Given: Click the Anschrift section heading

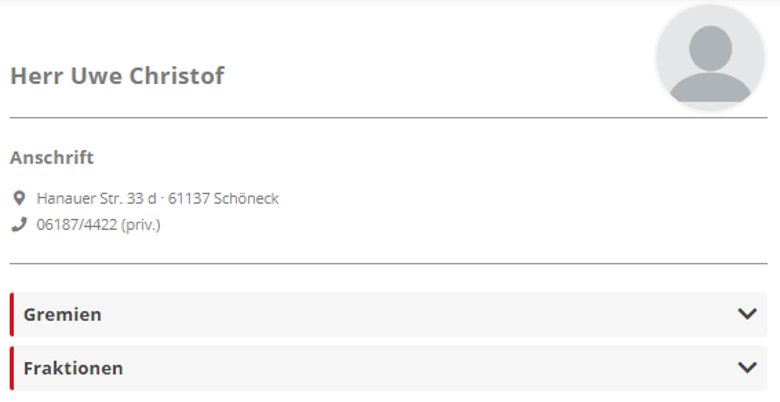Looking at the screenshot, I should [x=52, y=157].
